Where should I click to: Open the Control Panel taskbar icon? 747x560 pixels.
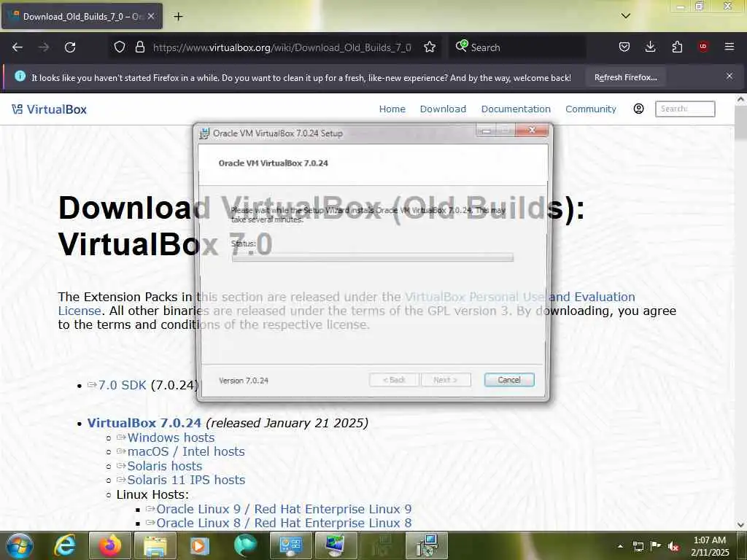(x=290, y=545)
